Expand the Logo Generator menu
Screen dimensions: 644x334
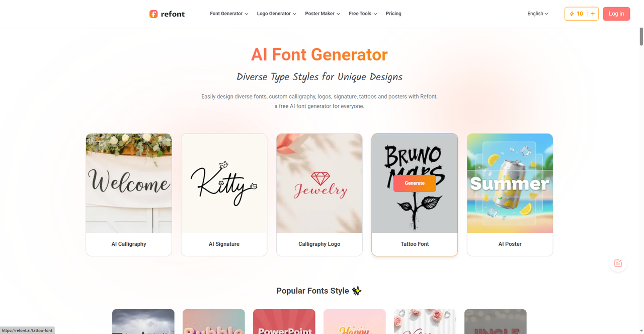[x=276, y=14]
